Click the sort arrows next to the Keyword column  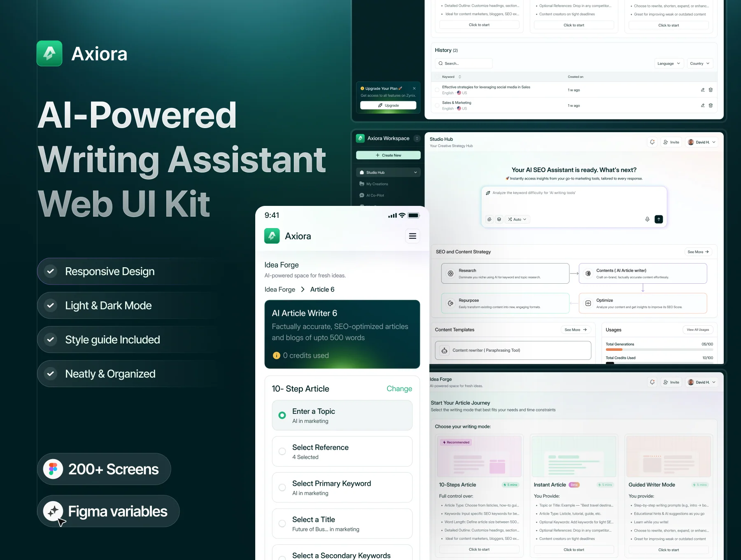(x=460, y=77)
